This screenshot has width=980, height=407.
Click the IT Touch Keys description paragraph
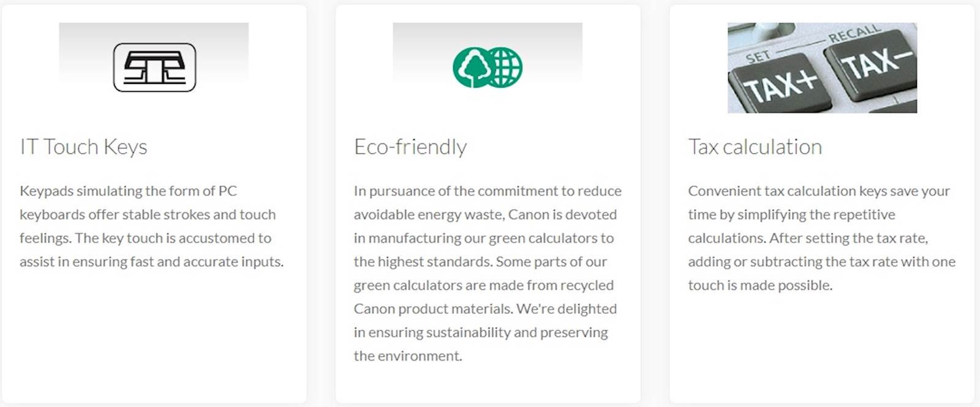pos(151,226)
